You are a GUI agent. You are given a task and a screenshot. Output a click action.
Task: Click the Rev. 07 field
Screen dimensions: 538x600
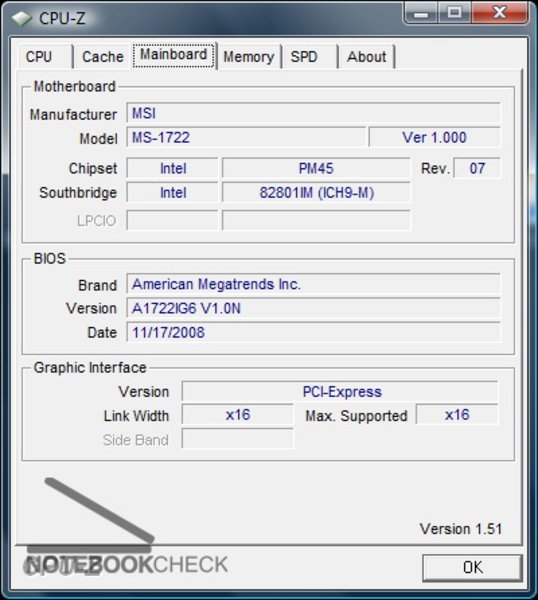[477, 168]
